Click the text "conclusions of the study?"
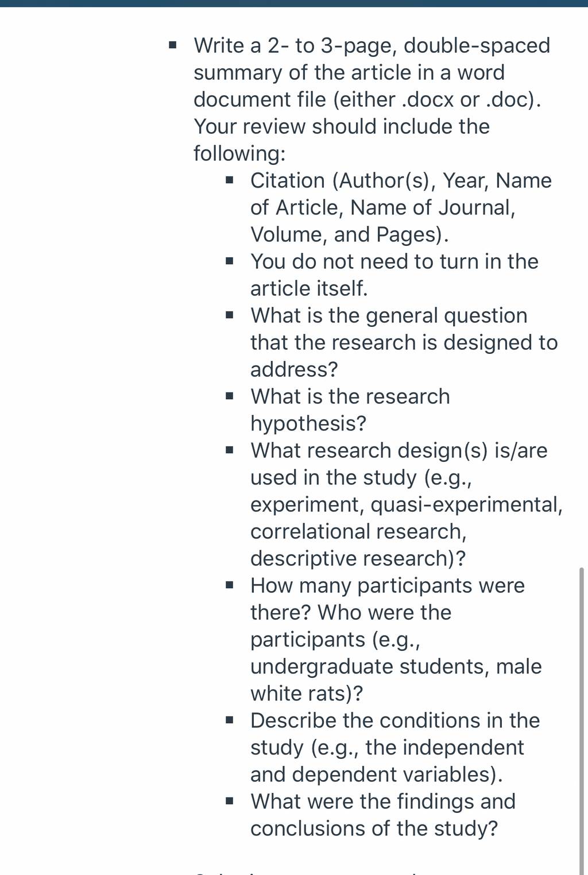 pos(374,828)
